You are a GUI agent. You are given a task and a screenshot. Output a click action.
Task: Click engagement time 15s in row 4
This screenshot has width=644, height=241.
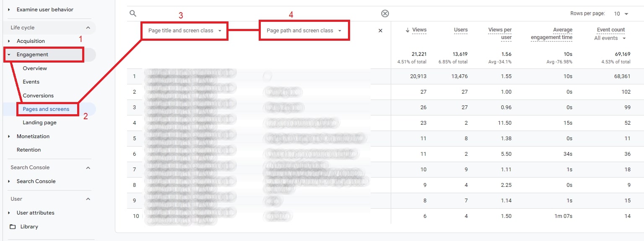tap(568, 123)
